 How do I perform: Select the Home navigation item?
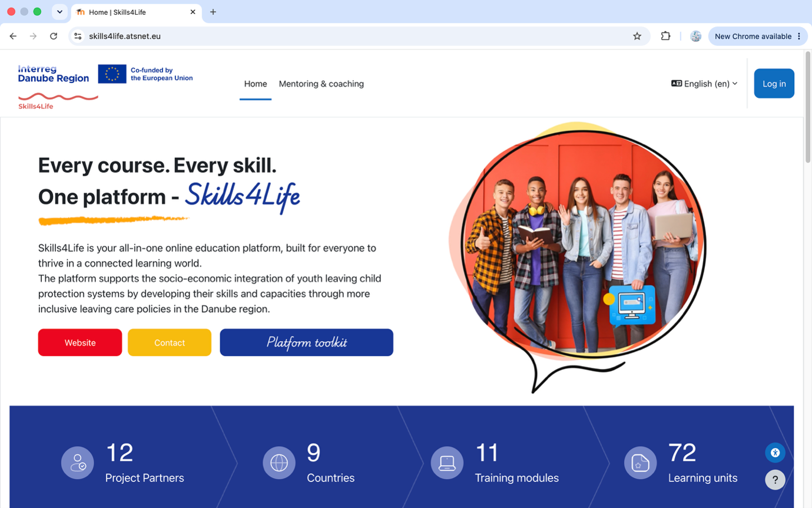[x=256, y=84]
